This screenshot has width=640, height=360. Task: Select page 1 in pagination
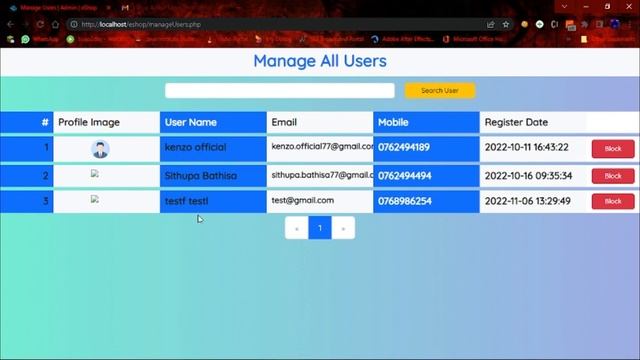pos(320,228)
